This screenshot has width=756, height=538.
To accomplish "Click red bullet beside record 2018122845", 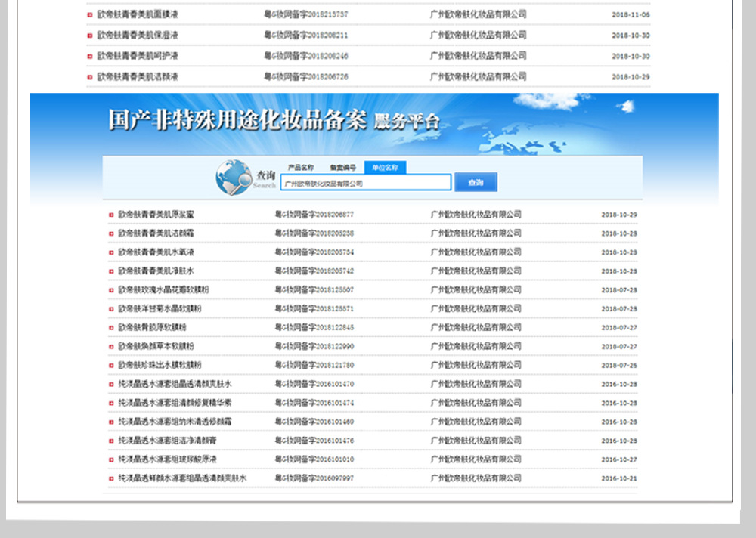I will 111,328.
